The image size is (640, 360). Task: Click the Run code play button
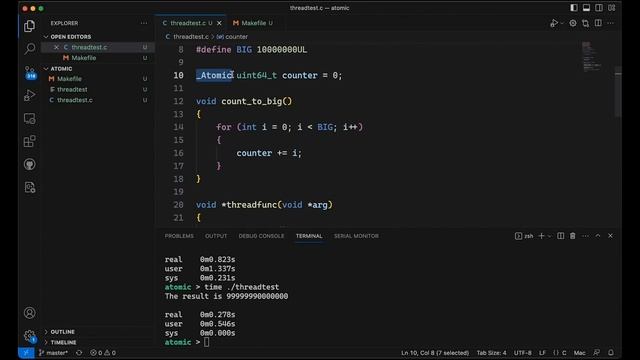click(554, 23)
